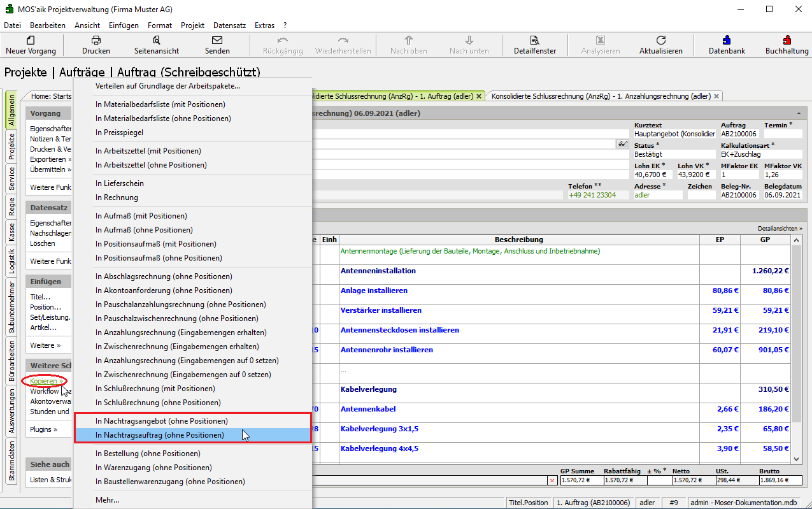
Task: Open Seitenansicht print preview
Action: tap(157, 45)
